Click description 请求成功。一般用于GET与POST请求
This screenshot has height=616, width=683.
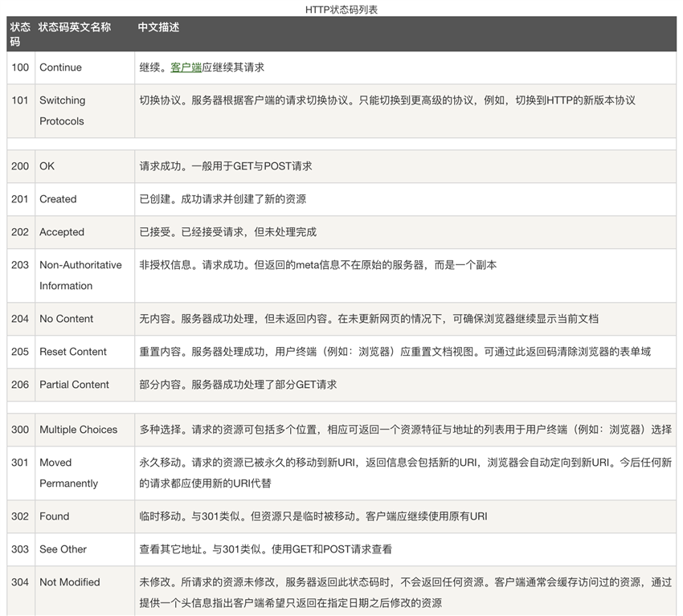pos(226,166)
